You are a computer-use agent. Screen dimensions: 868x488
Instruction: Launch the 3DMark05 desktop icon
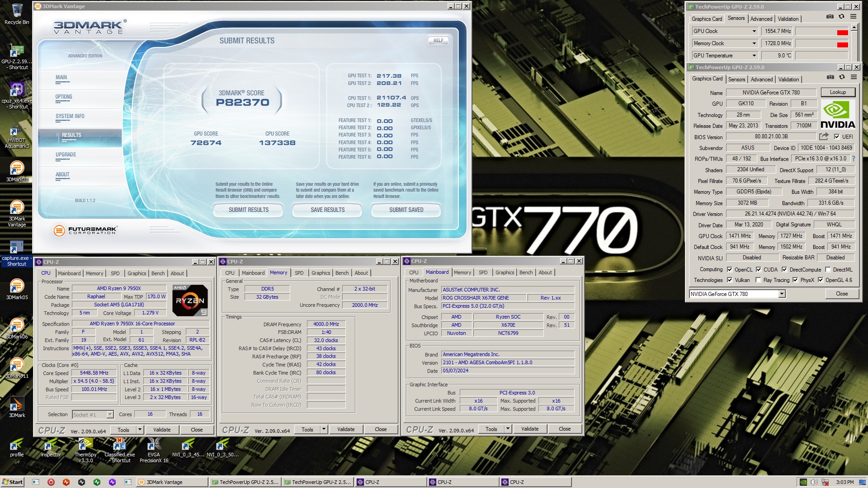pos(17,289)
